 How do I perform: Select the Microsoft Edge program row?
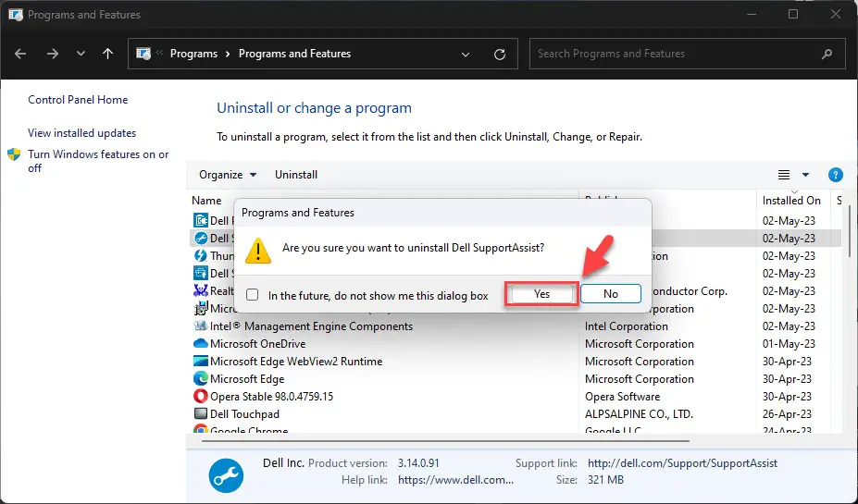pyautogui.click(x=515, y=379)
